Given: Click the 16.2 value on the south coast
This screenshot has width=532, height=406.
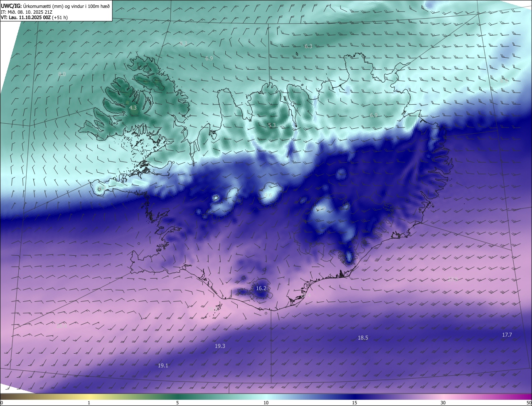Looking at the screenshot, I should pyautogui.click(x=261, y=288).
